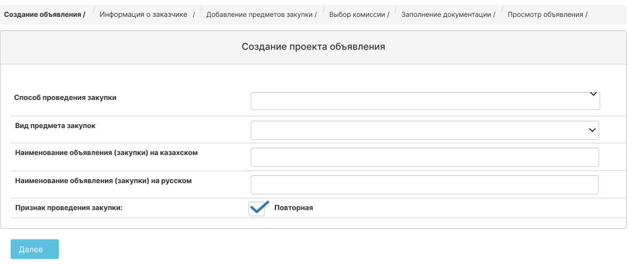Click the Создание проекта объявления panel header
Image resolution: width=644 pixels, height=264 pixels.
[x=314, y=47]
